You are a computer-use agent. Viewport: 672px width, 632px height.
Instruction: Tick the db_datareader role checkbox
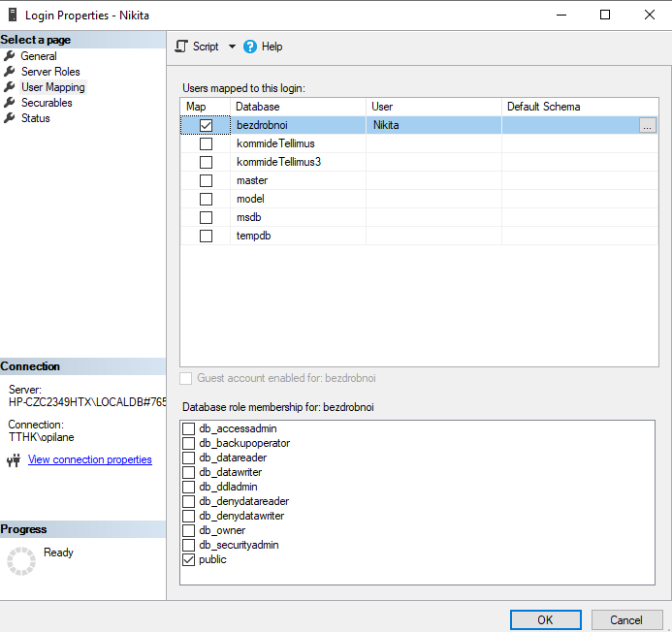(x=189, y=458)
